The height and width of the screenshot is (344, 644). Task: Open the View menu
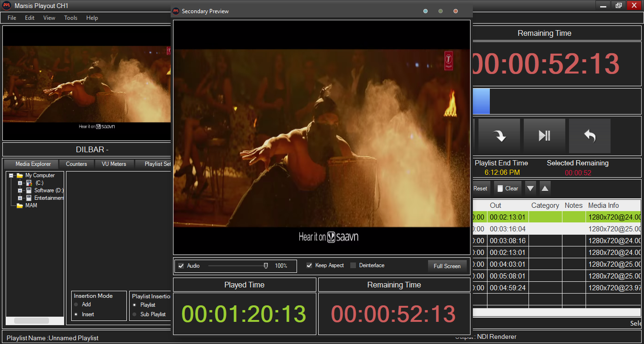point(49,18)
